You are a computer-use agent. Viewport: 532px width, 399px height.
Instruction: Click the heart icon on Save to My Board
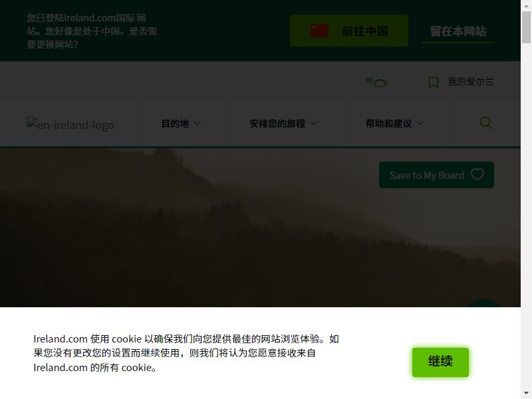[x=477, y=174]
